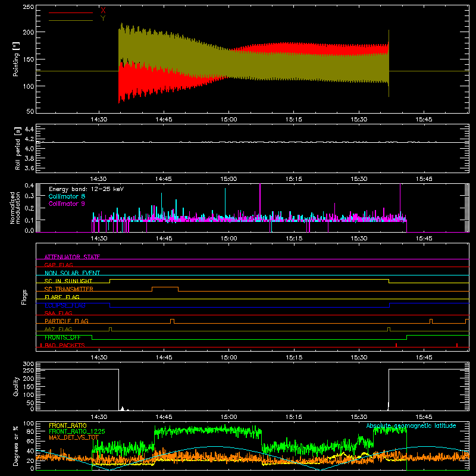Screen dimensions: 476x476
Task: Click the Degrees or % axis title
Action: click(x=16, y=446)
